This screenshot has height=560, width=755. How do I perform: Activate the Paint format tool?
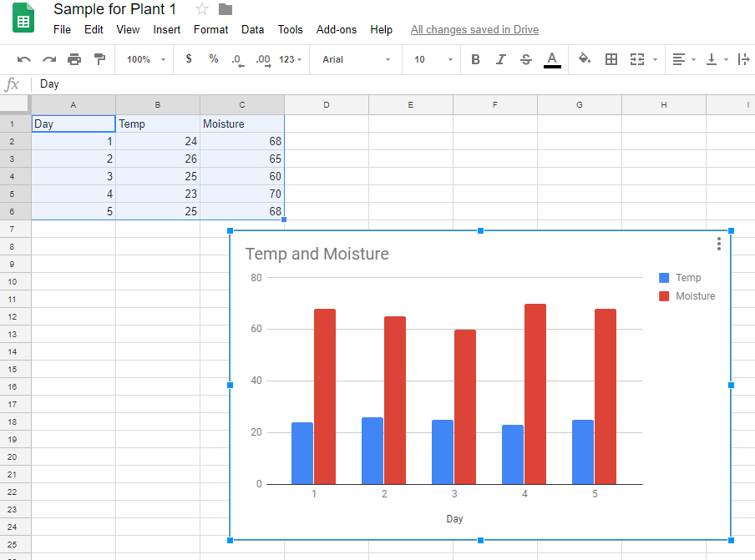point(99,59)
